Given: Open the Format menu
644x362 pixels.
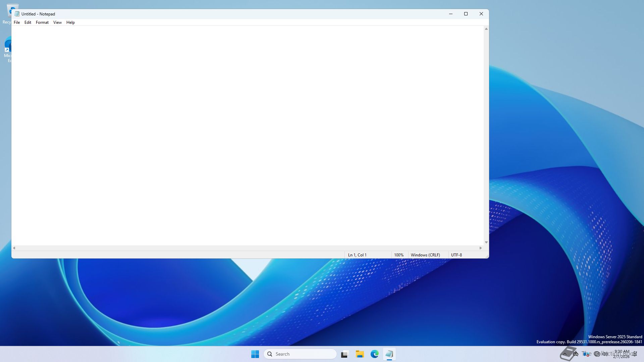Looking at the screenshot, I should pos(42,22).
